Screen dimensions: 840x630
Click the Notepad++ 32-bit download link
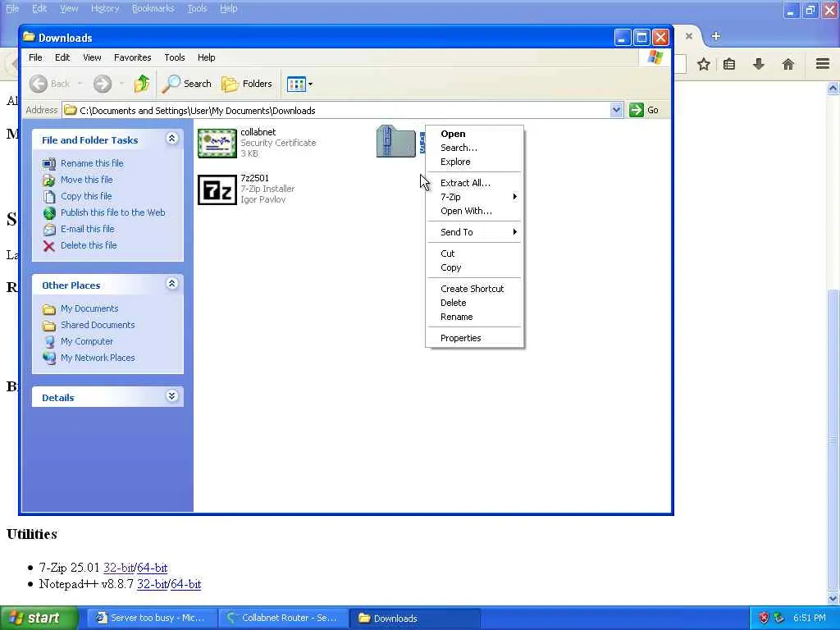[x=152, y=584]
